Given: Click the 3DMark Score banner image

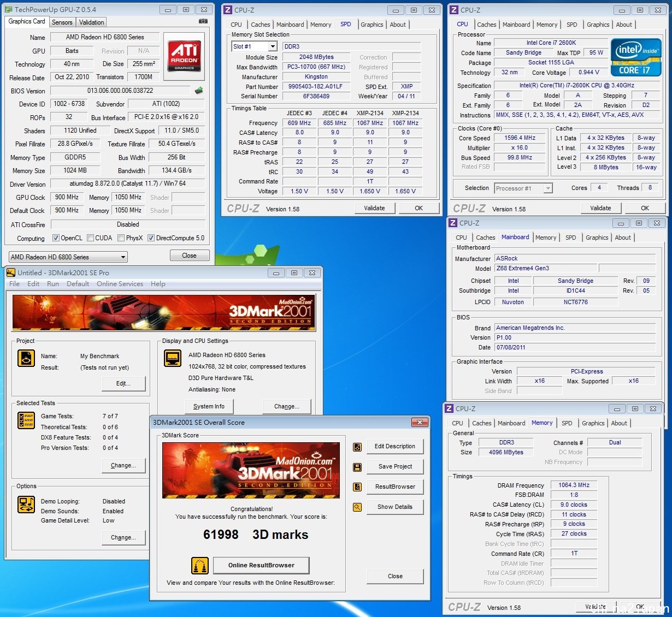Looking at the screenshot, I should (x=251, y=470).
